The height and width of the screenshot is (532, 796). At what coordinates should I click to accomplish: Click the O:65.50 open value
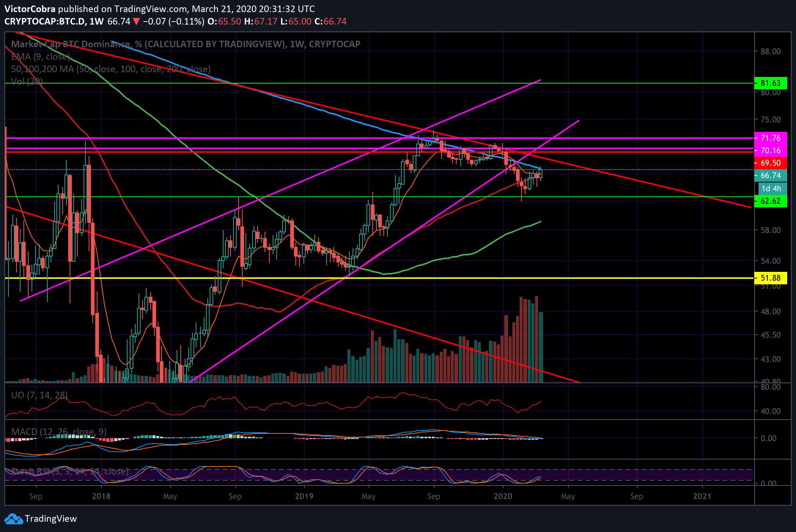(x=224, y=21)
